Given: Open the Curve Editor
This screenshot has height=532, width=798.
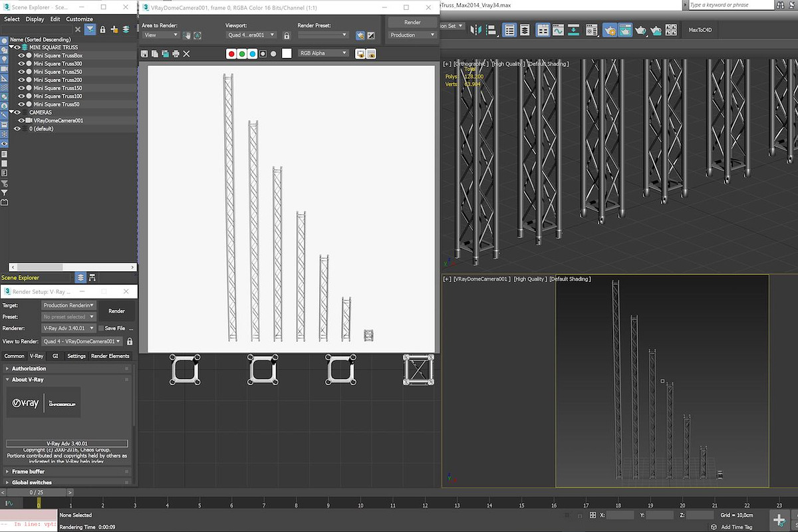Looking at the screenshot, I should click(x=558, y=30).
